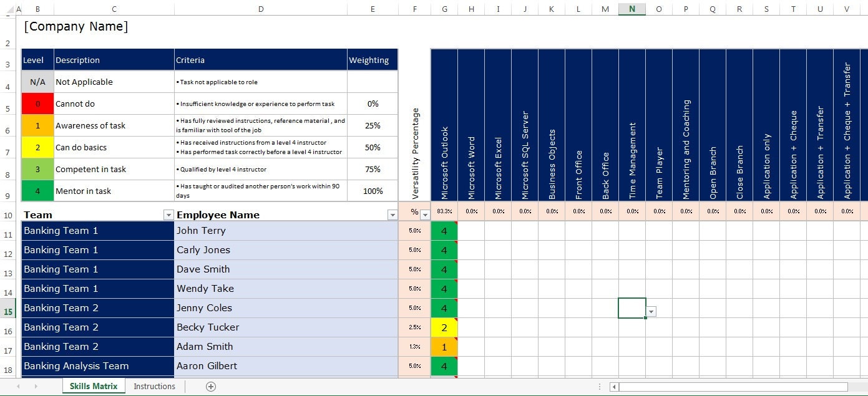Viewport: 868px width, 396px height.
Task: Select the 'Banking Analysis Team' cell
Action: tap(98, 366)
